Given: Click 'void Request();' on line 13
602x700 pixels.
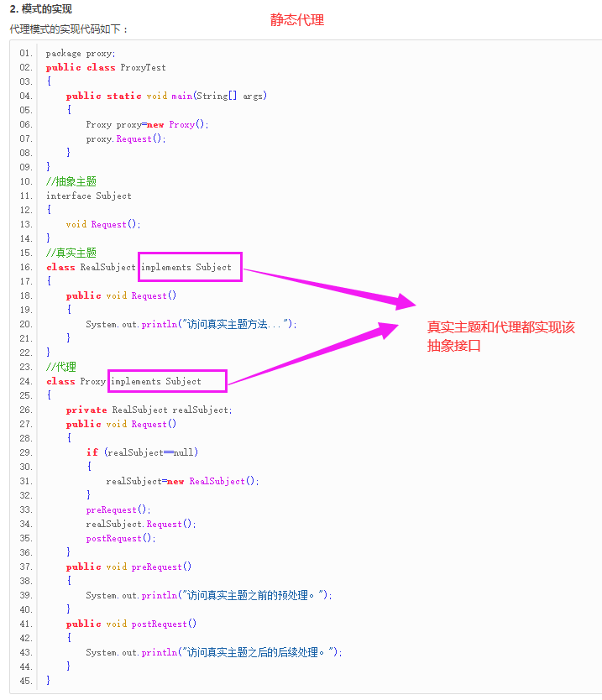Looking at the screenshot, I should (103, 225).
